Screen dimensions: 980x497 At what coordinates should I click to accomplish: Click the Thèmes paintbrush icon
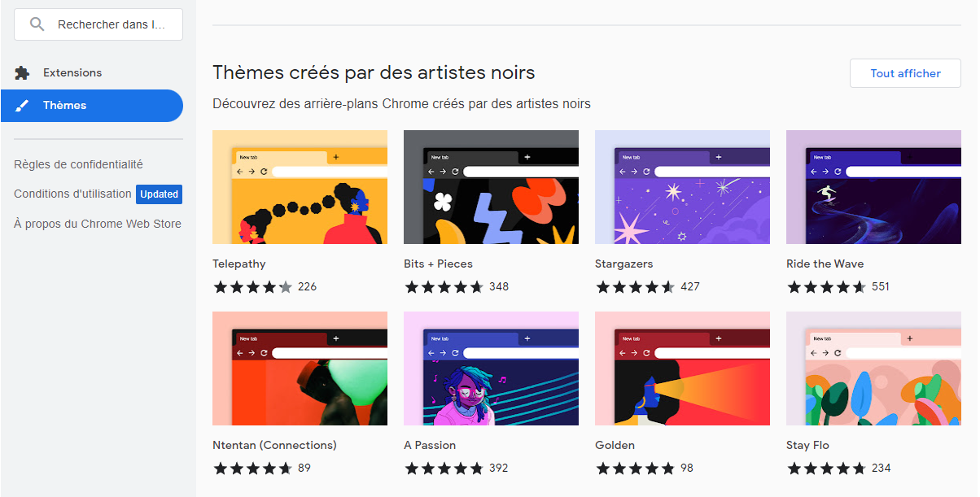[22, 106]
